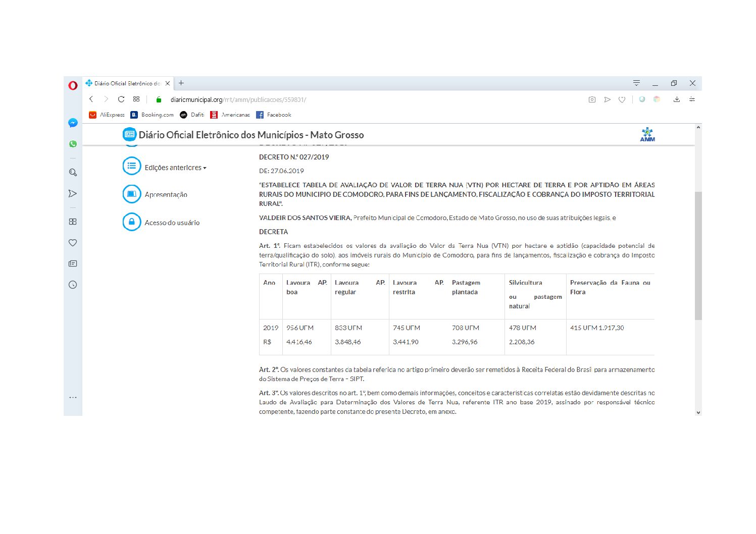Open the downloads icon in toolbar
756x534 pixels.
[x=676, y=99]
